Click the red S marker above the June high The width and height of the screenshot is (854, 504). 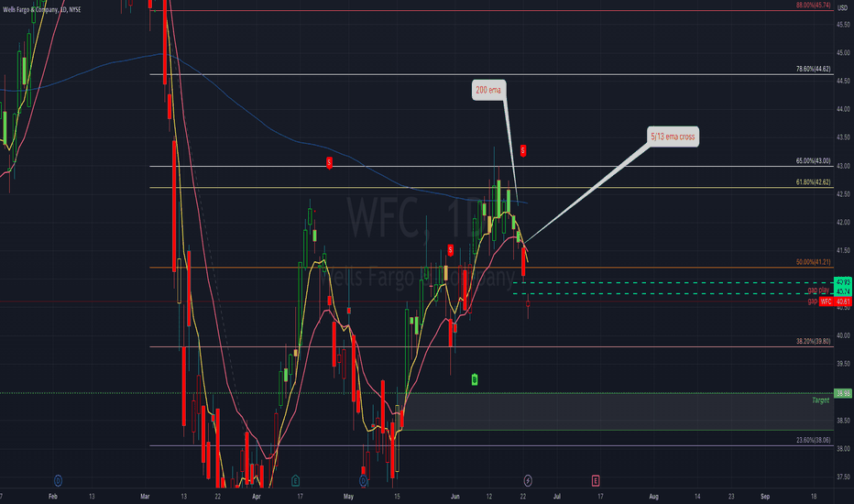point(523,150)
